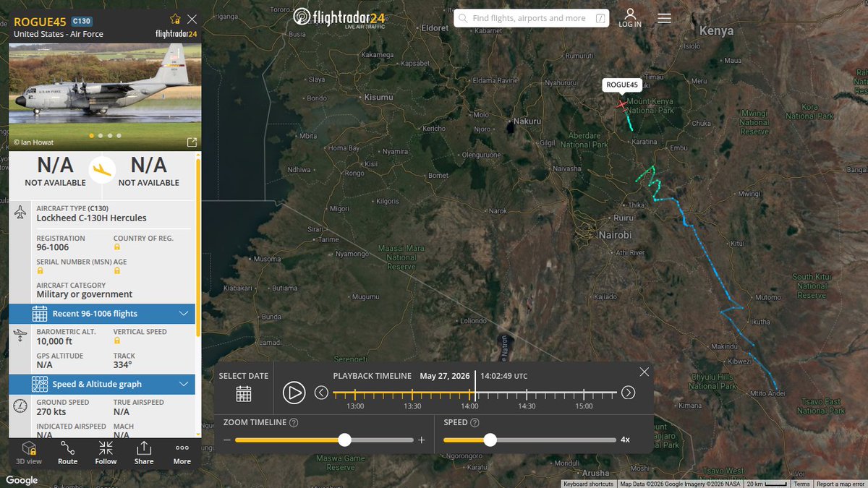868x488 pixels.
Task: Open Zoom Timeline help icon
Action: 294,423
